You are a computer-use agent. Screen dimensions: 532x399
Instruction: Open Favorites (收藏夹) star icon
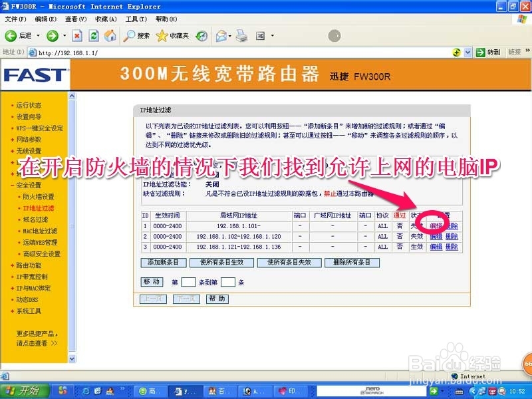point(172,36)
